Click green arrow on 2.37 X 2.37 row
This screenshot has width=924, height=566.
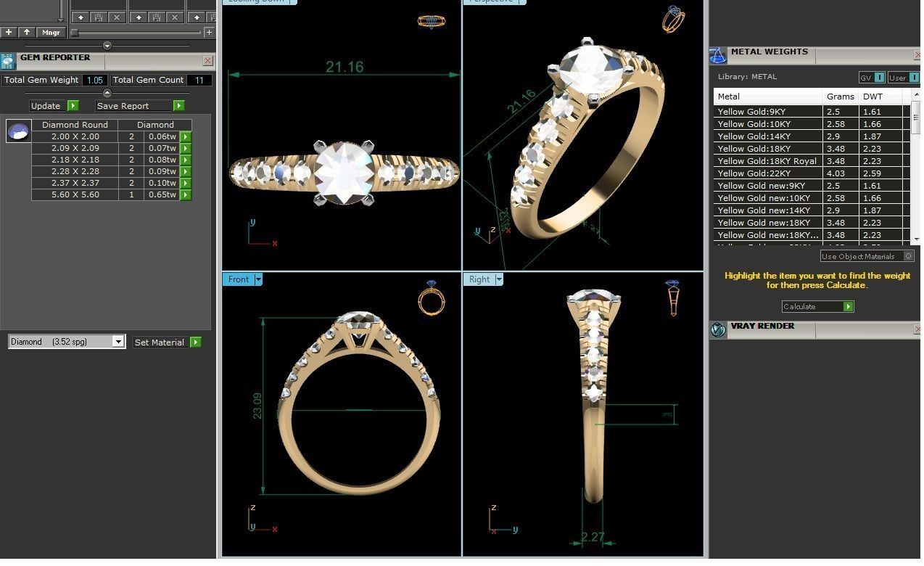click(186, 183)
